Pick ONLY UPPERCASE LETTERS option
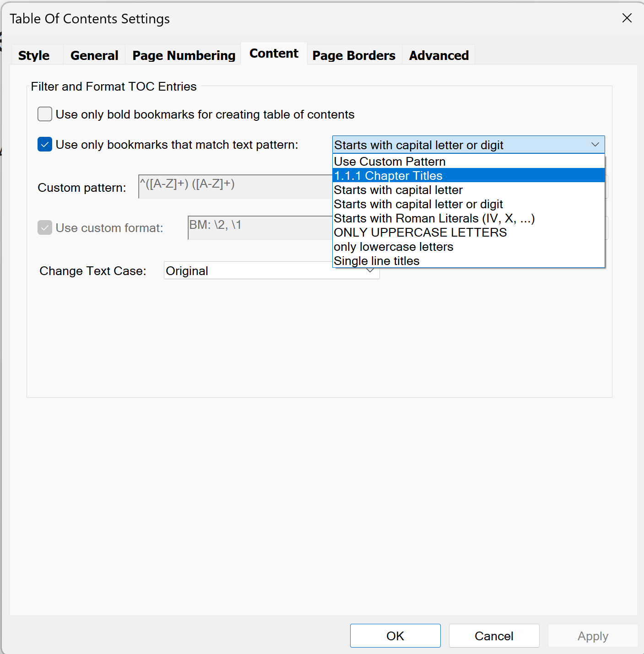This screenshot has width=644, height=654. pyautogui.click(x=469, y=232)
